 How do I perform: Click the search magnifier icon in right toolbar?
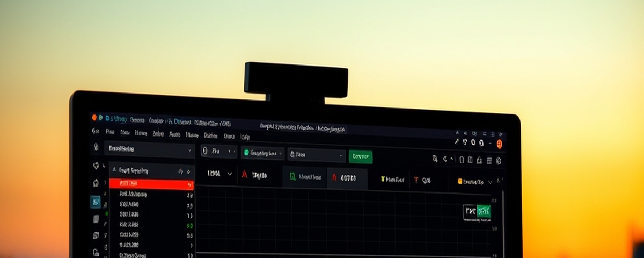[435, 159]
